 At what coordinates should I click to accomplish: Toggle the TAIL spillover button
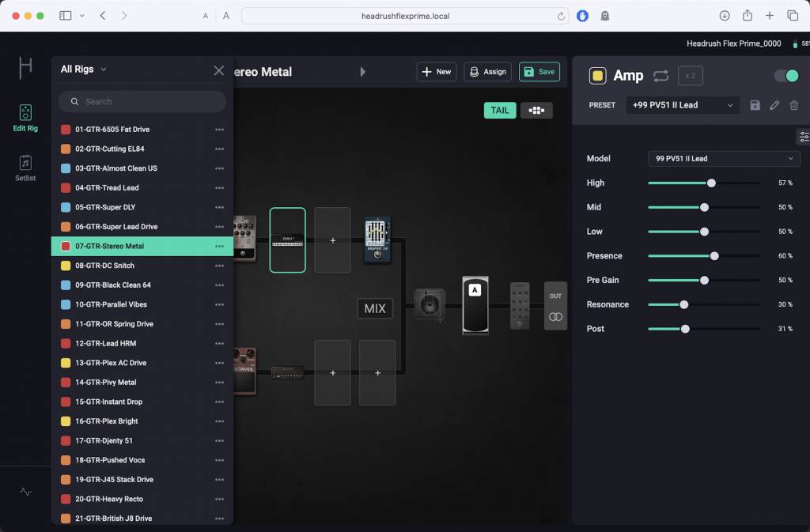(500, 111)
